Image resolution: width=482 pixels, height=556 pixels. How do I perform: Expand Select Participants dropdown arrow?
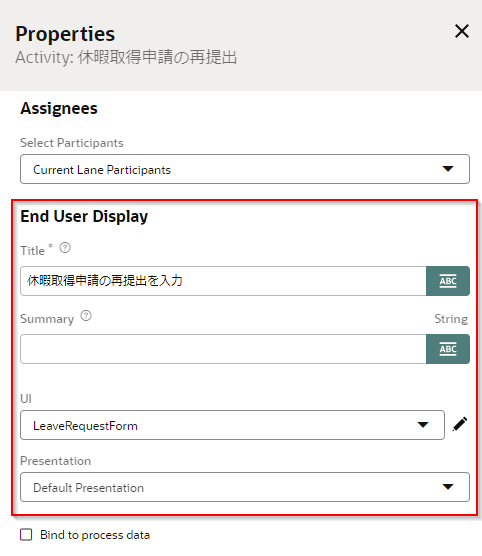pyautogui.click(x=448, y=169)
